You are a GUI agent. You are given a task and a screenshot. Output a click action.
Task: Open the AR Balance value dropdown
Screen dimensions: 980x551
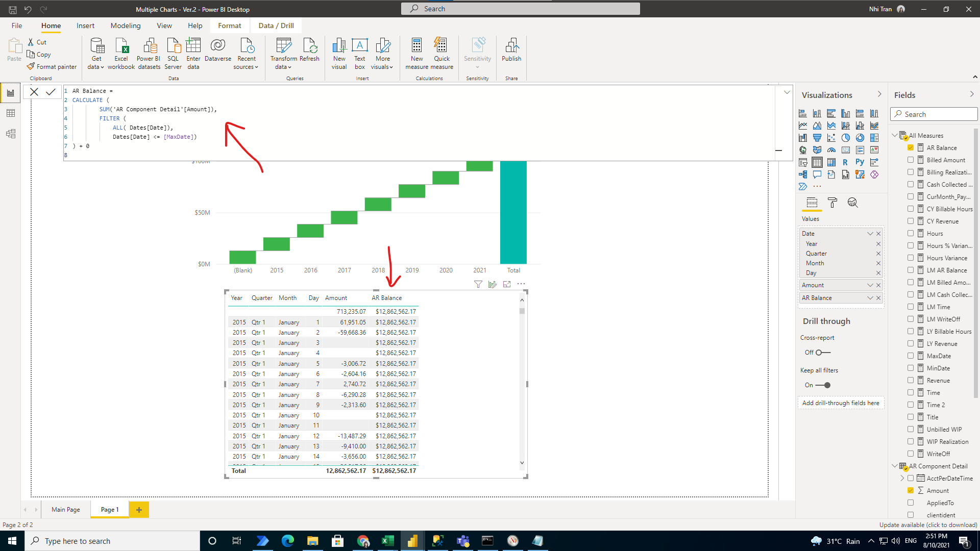870,298
